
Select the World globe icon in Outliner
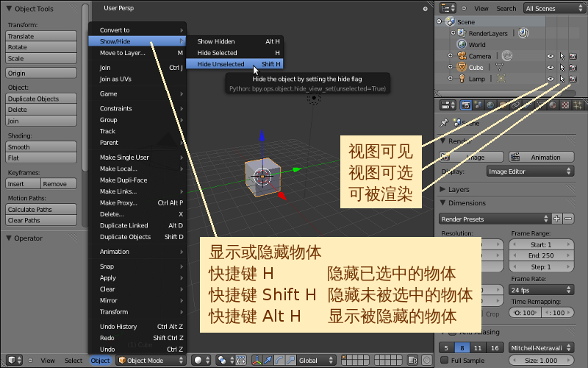click(462, 44)
